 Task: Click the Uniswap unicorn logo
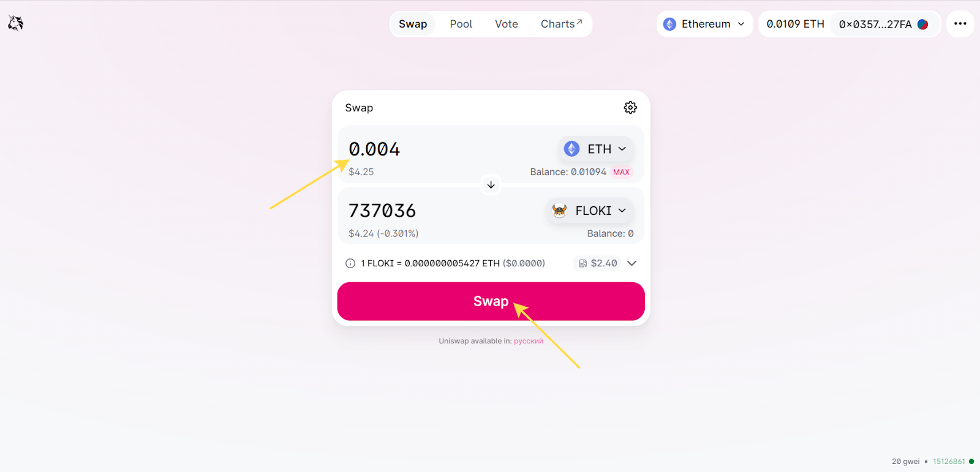point(15,23)
